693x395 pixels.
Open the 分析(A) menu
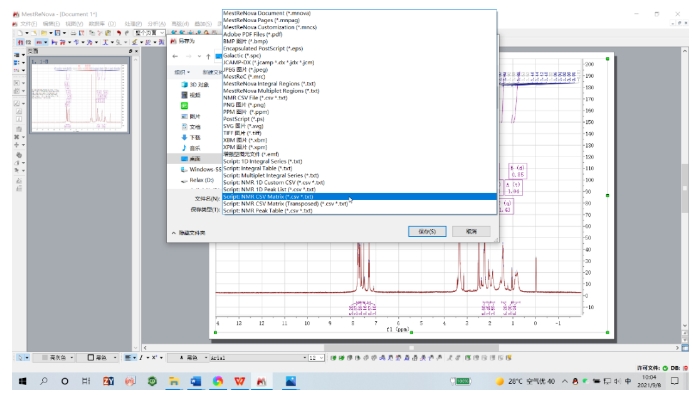pyautogui.click(x=156, y=24)
